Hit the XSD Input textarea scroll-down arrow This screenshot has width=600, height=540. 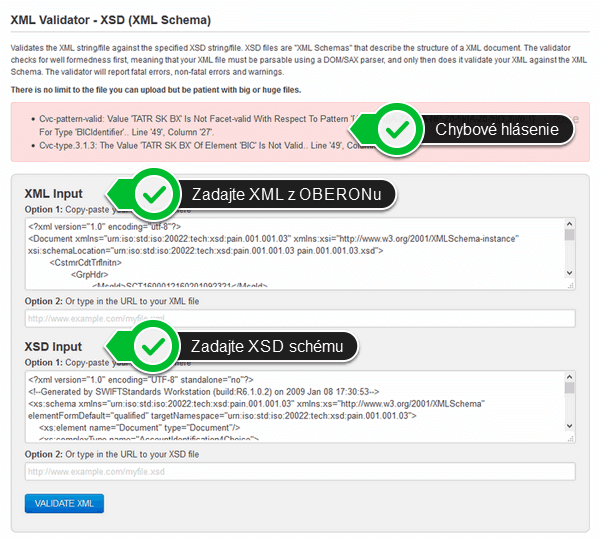click(x=569, y=433)
